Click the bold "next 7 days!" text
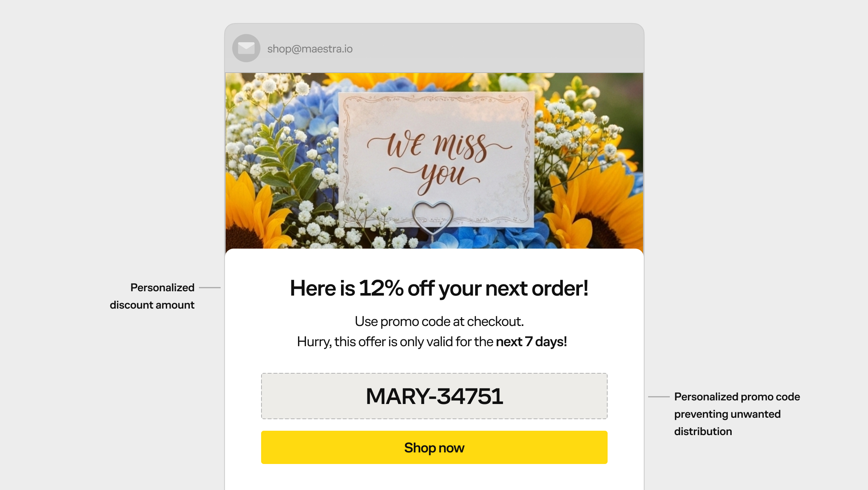 [531, 341]
